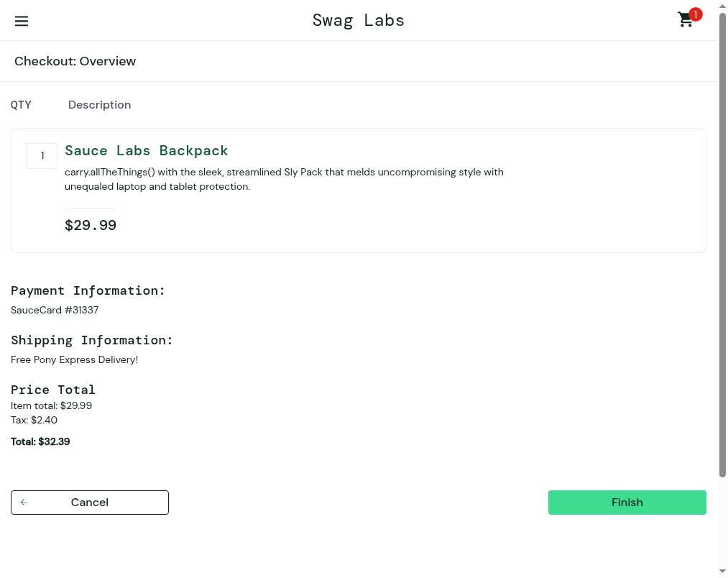
Task: Click the vertical scrollbar thumb
Action: point(722,245)
